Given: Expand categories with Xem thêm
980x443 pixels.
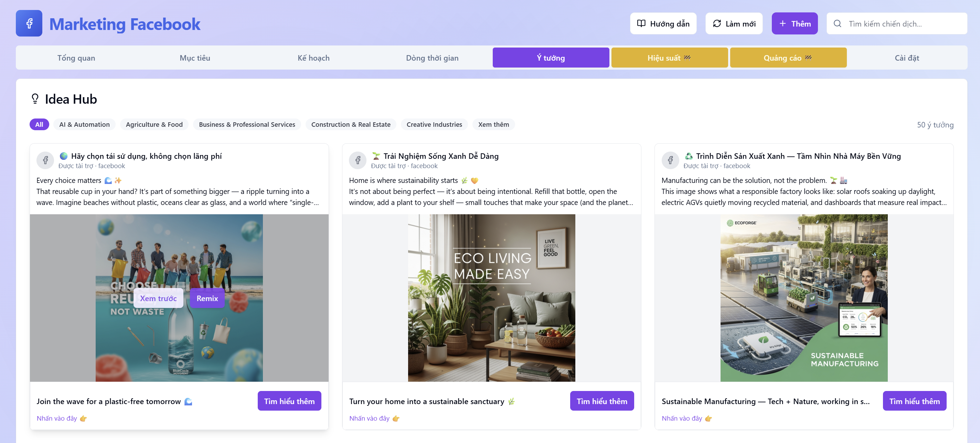Looking at the screenshot, I should (493, 125).
